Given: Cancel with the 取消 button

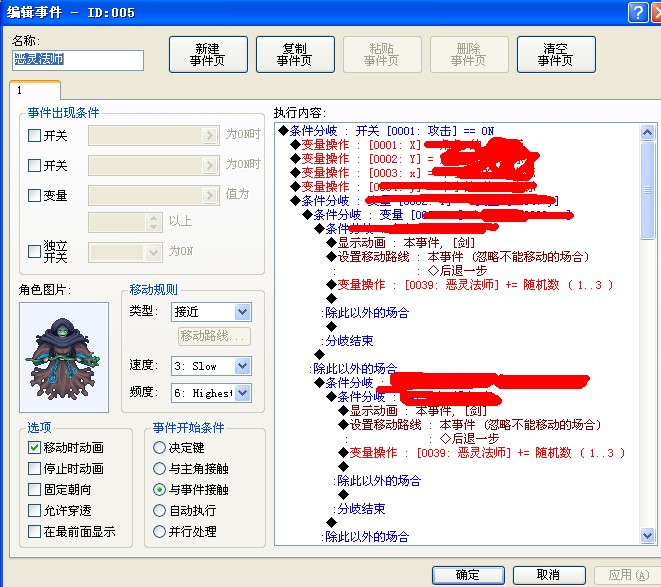Looking at the screenshot, I should pyautogui.click(x=549, y=575).
